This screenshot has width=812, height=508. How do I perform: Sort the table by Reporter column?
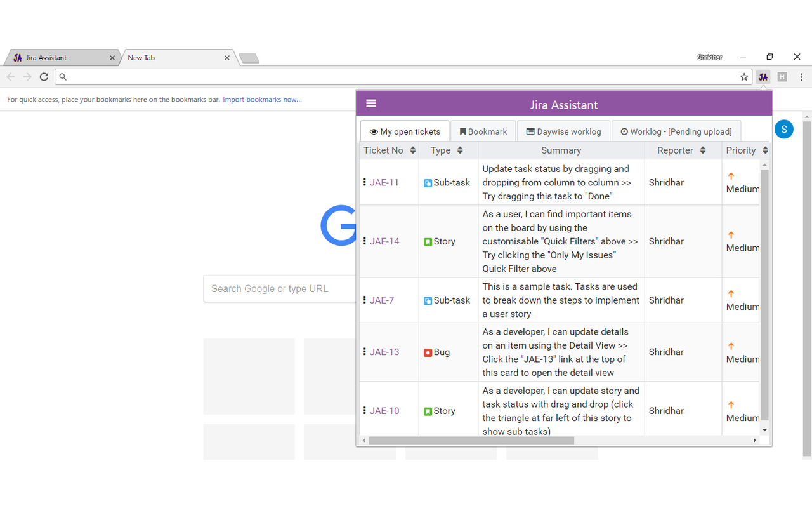(703, 150)
